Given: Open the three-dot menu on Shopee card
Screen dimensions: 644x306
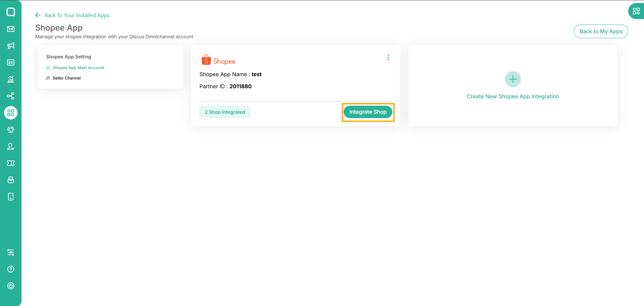Looking at the screenshot, I should pos(388,57).
